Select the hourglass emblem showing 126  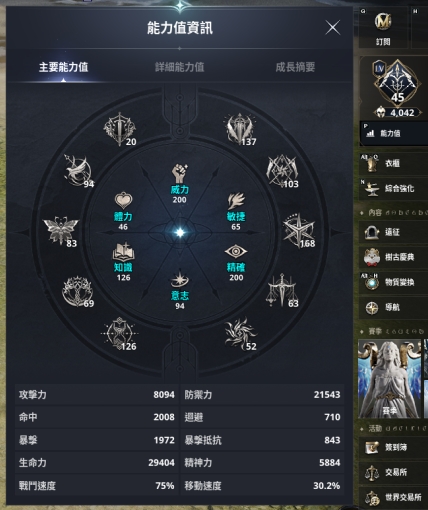pos(119,333)
